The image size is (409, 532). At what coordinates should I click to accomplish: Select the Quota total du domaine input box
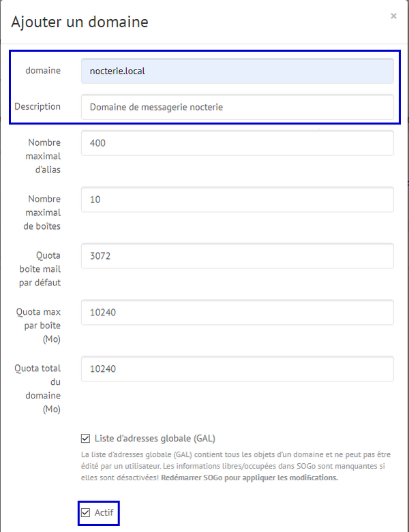(x=237, y=369)
